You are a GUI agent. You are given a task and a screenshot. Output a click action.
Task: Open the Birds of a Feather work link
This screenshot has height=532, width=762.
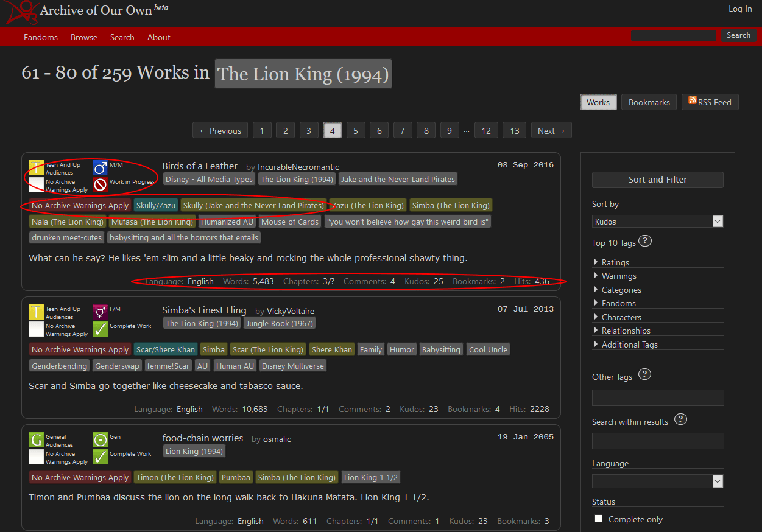(x=200, y=166)
